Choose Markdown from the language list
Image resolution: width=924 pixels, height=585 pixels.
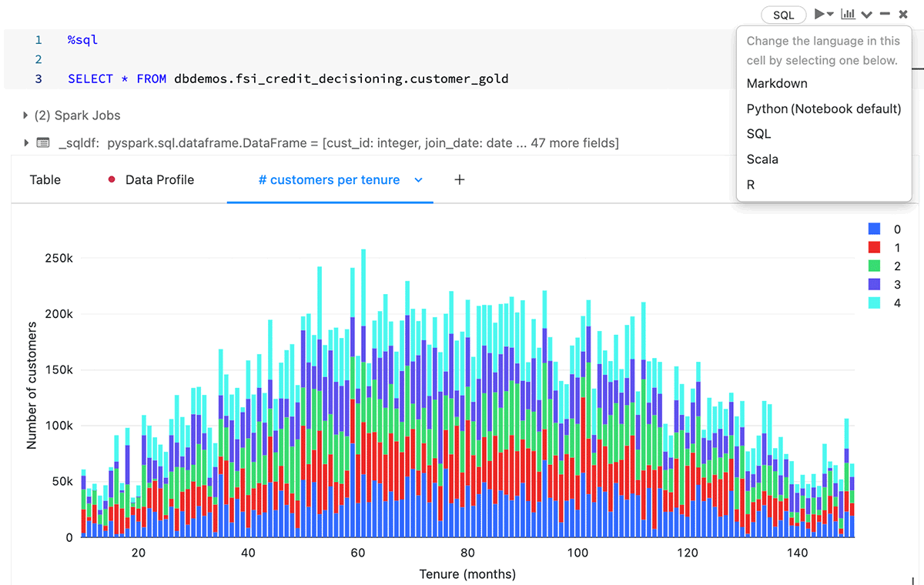coord(777,83)
